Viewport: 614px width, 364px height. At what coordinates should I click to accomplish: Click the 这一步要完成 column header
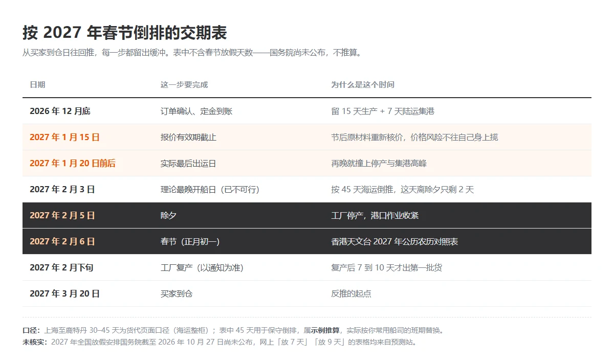point(184,85)
